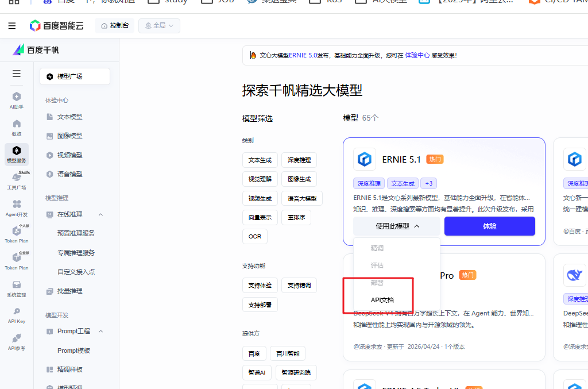Filter by provider 智谱AI
The width and height of the screenshot is (588, 389).
(257, 372)
